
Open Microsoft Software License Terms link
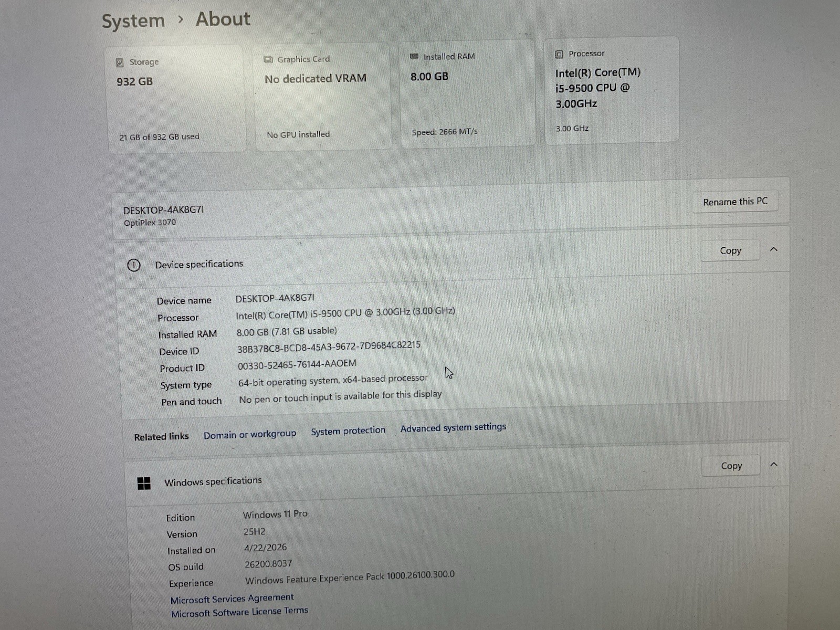(239, 612)
